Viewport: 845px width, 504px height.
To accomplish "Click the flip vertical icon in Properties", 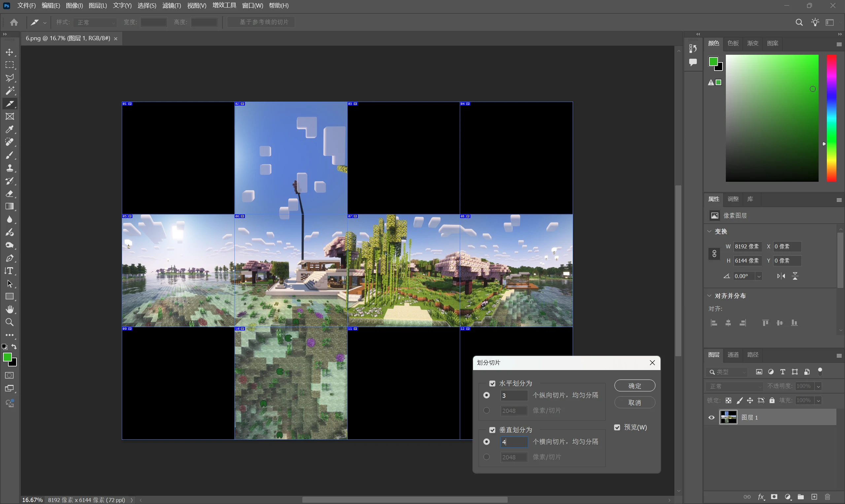I will tap(795, 276).
